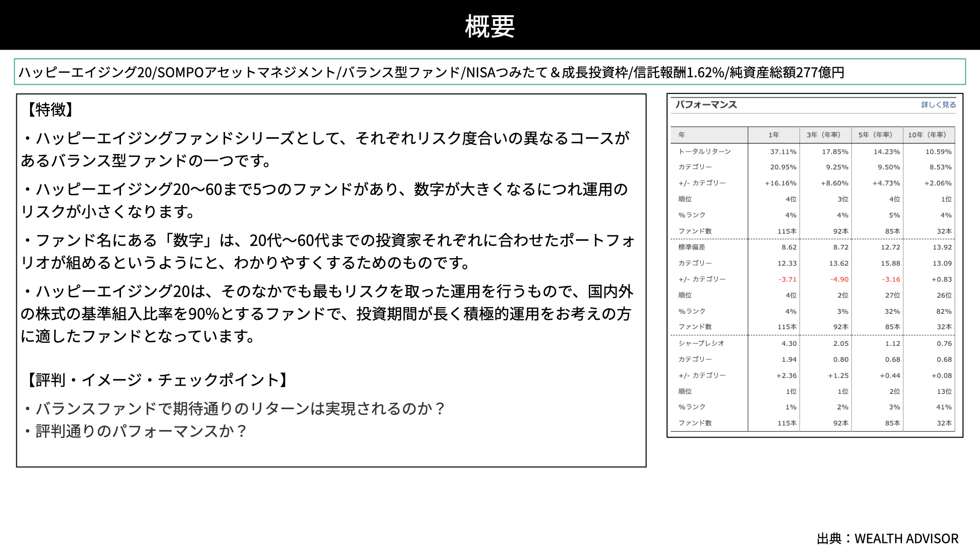The image size is (980, 551).
Task: Click the 20.95% category cell
Action: coord(783,167)
